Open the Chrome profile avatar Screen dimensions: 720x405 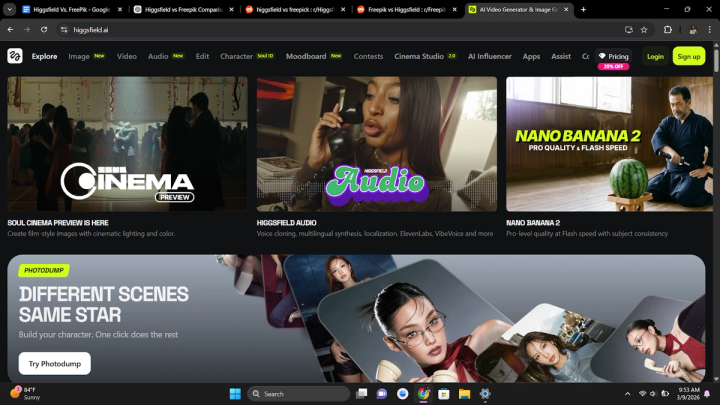pyautogui.click(x=693, y=30)
